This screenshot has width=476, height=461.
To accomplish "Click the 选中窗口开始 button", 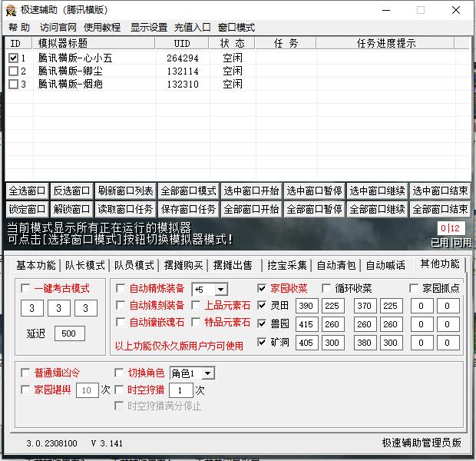I will (x=251, y=191).
